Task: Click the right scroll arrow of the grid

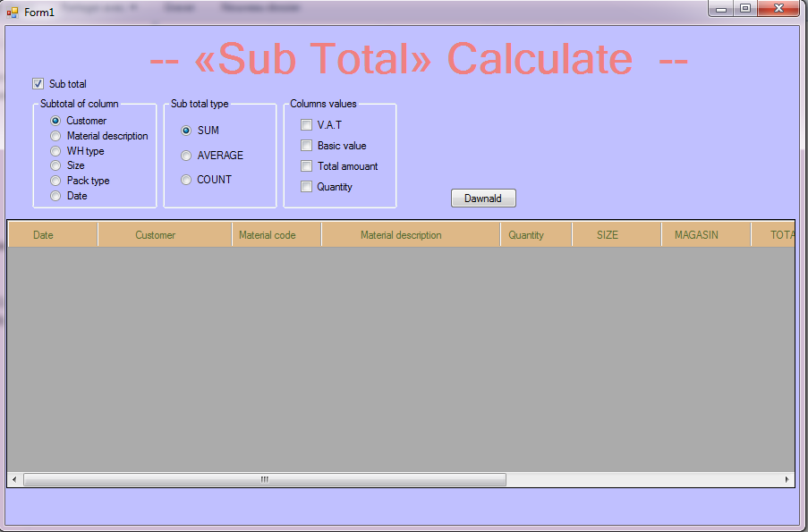Action: tap(786, 479)
